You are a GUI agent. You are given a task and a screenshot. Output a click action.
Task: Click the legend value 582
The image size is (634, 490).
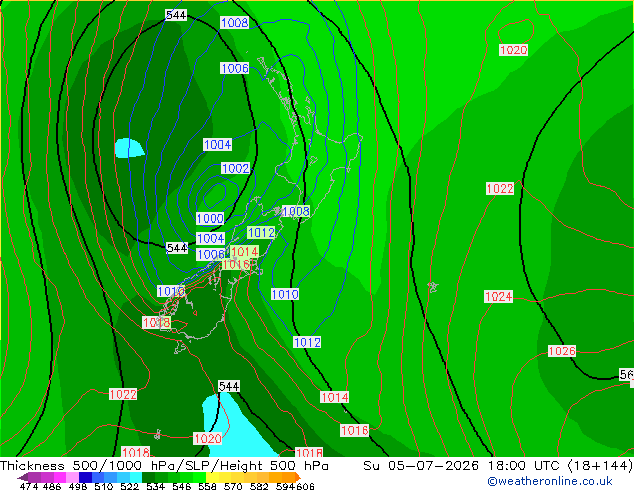(x=259, y=486)
